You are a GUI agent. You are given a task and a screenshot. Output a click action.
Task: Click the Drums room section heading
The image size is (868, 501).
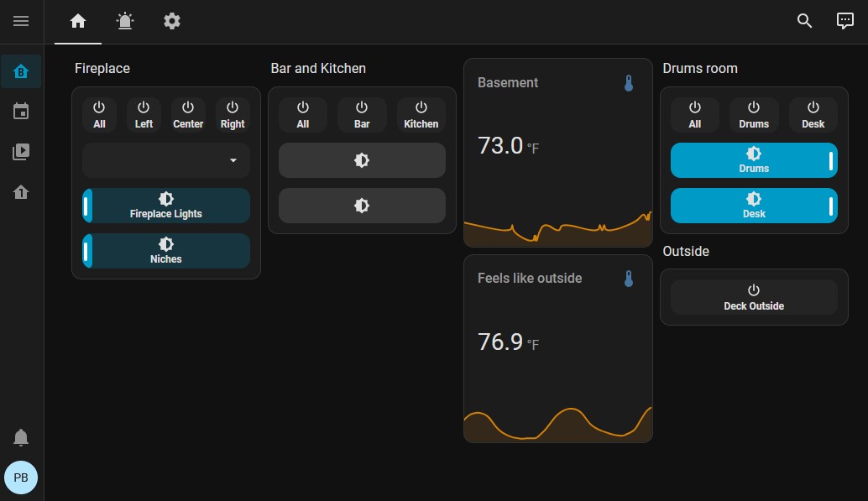(700, 69)
